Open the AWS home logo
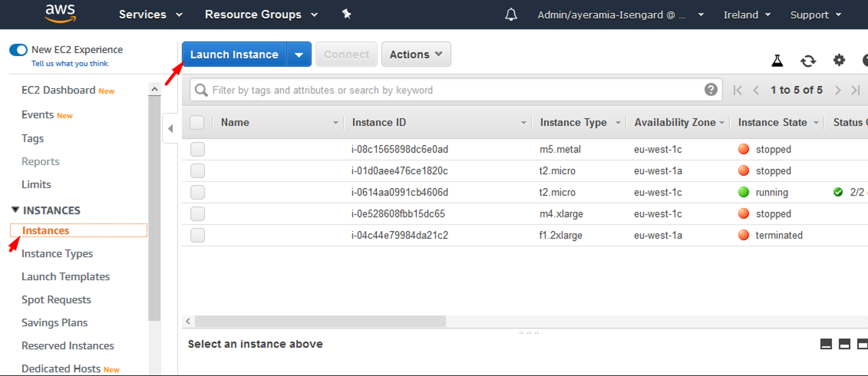 (60, 14)
